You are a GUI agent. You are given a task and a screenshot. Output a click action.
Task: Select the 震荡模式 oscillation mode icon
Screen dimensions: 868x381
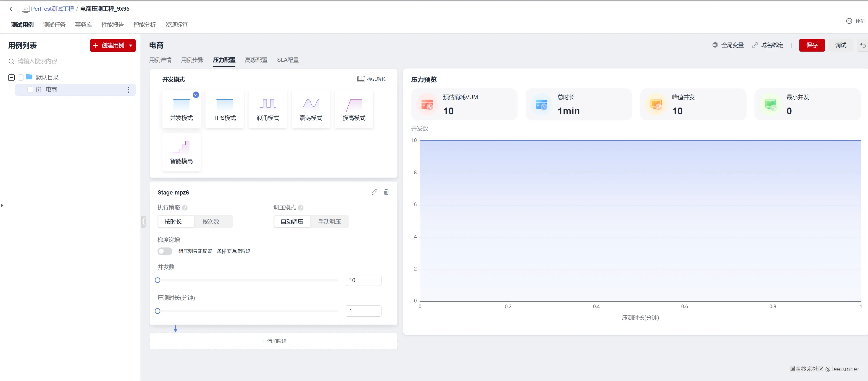tap(311, 103)
